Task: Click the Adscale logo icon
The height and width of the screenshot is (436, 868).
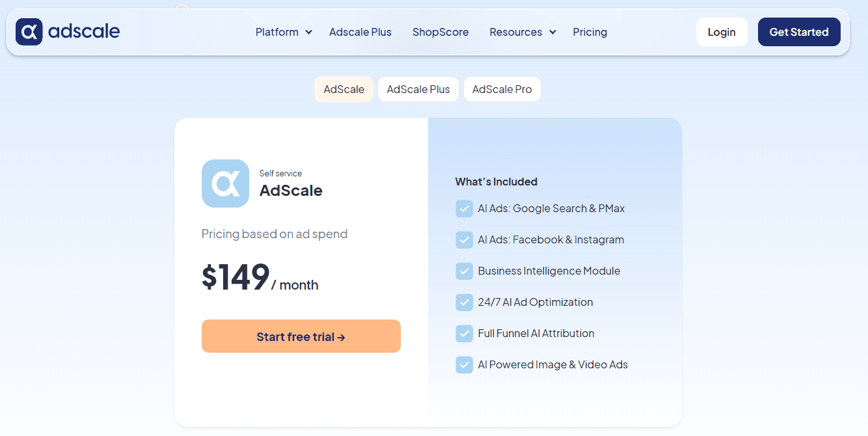Action: 29,31
